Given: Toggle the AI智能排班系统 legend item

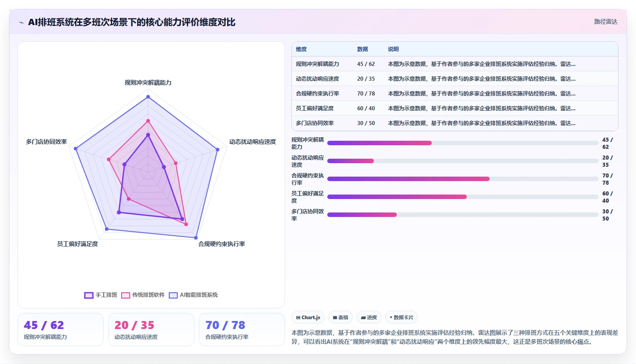Looking at the screenshot, I should [193, 295].
